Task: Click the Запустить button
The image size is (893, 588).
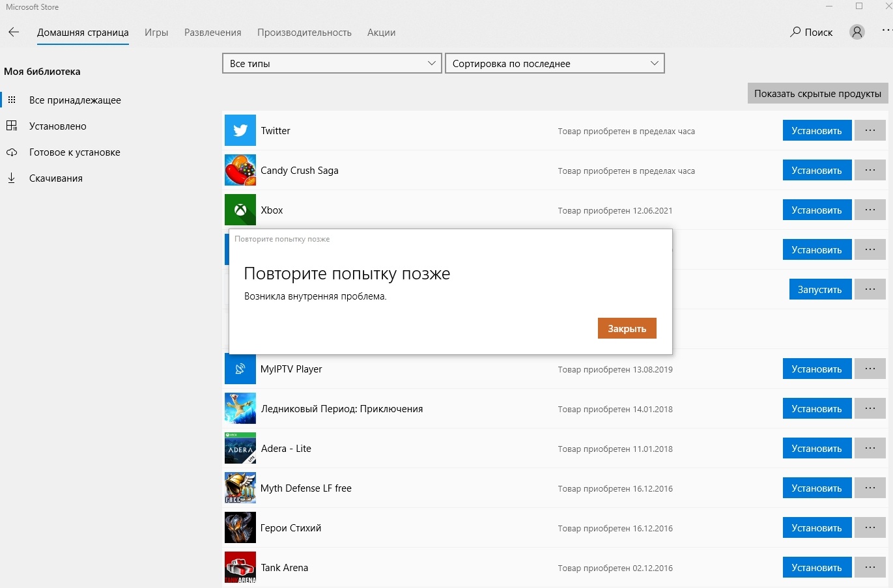Action: coord(820,289)
